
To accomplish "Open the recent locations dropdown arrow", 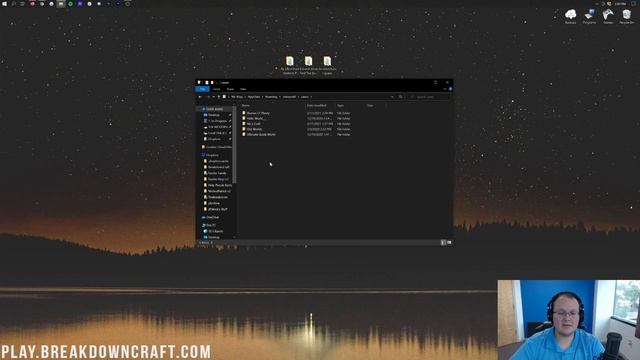I will coord(213,97).
